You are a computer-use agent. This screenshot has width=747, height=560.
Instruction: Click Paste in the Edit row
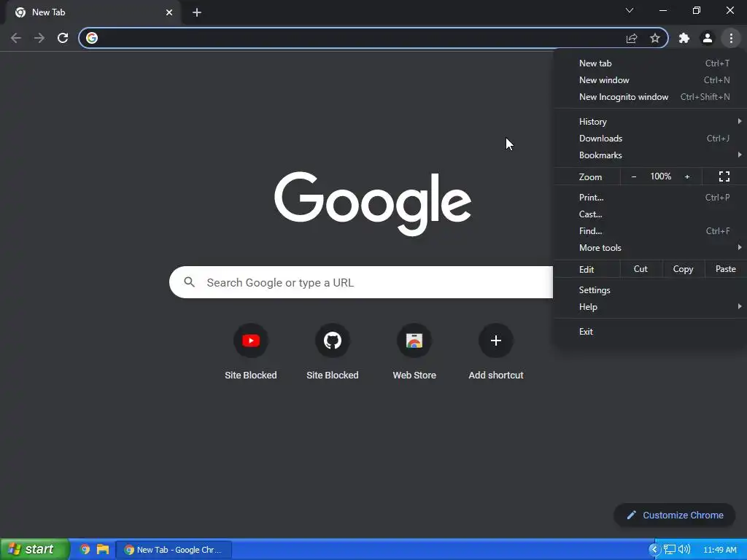click(x=726, y=269)
